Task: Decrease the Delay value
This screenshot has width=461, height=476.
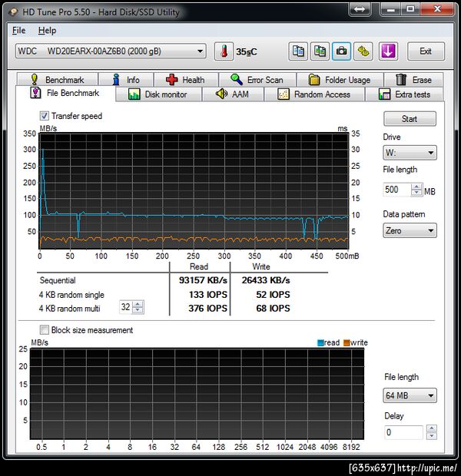Action: [432, 436]
